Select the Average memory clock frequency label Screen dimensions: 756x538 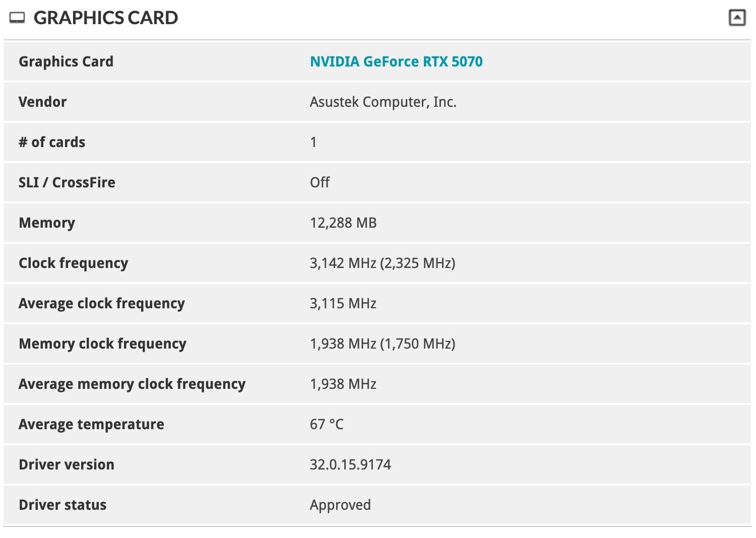click(x=132, y=384)
